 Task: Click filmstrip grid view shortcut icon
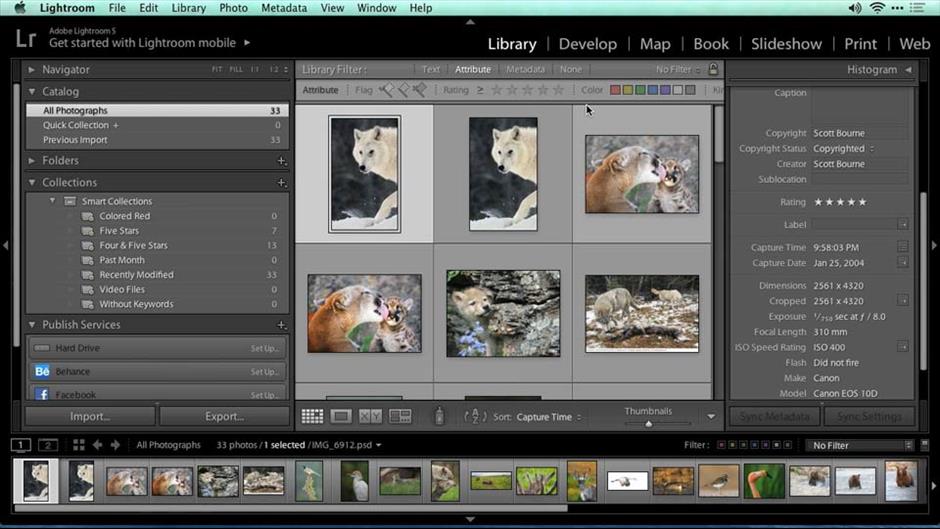pos(79,445)
